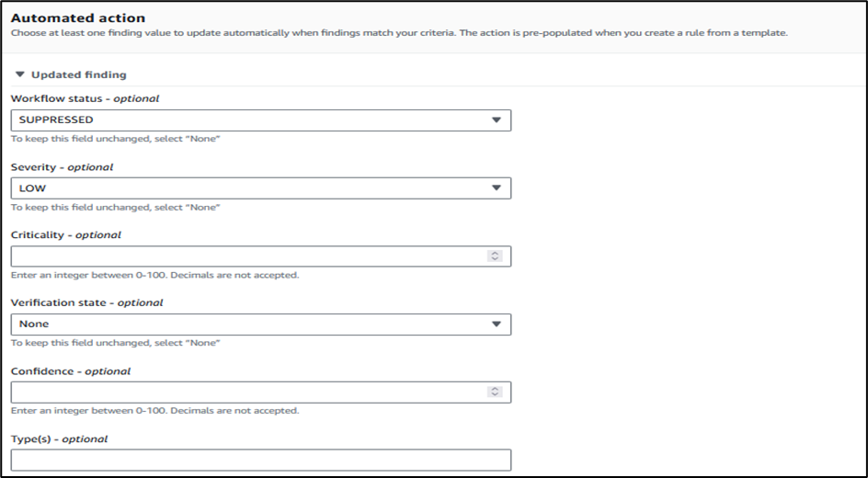Open the Verification state dropdown showing None
This screenshot has width=868, height=478.
coord(261,324)
